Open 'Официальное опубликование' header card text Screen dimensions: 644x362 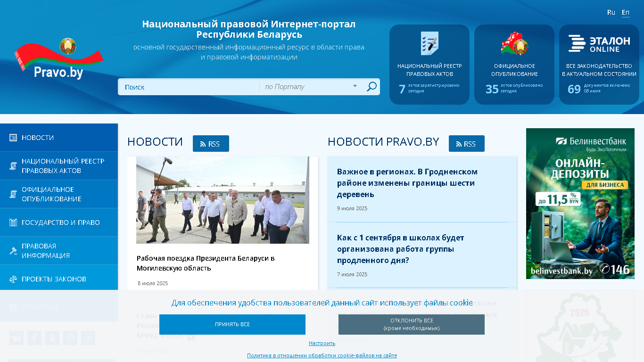[514, 70]
